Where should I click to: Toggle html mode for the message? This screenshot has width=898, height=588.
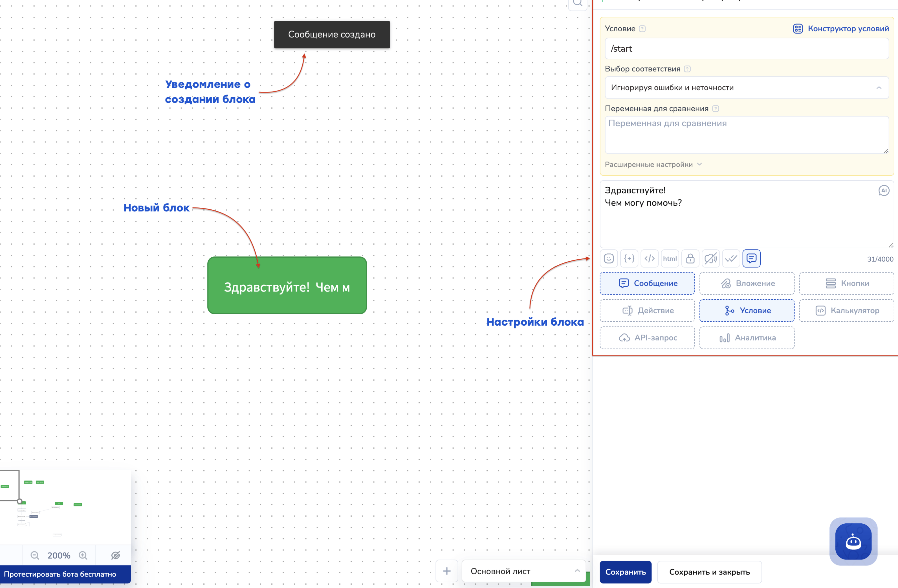pos(670,258)
